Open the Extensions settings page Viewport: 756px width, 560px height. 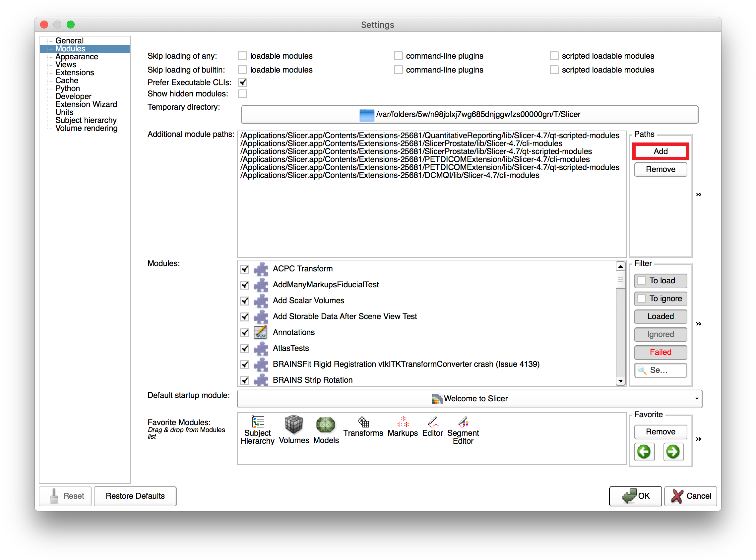point(75,73)
